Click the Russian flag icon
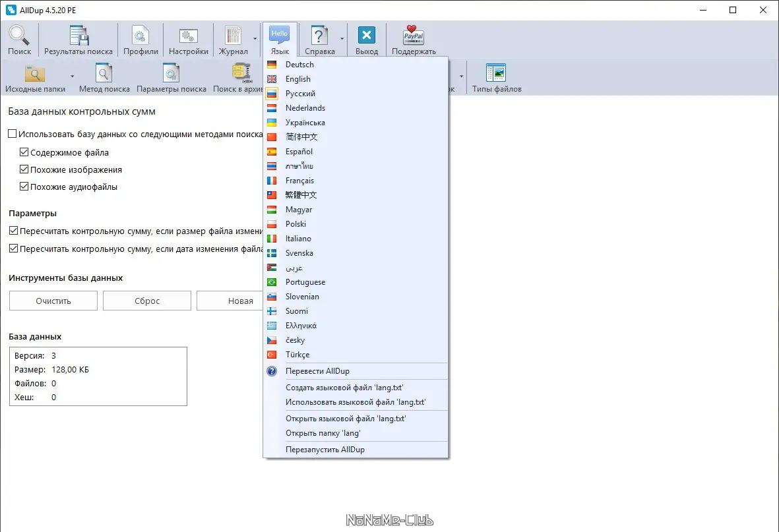The image size is (779, 532). point(272,94)
